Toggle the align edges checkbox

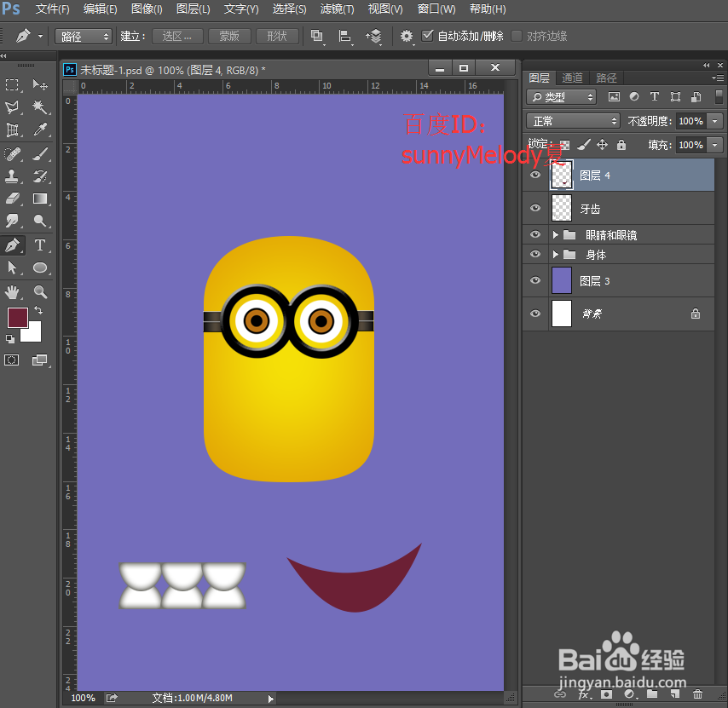point(517,36)
